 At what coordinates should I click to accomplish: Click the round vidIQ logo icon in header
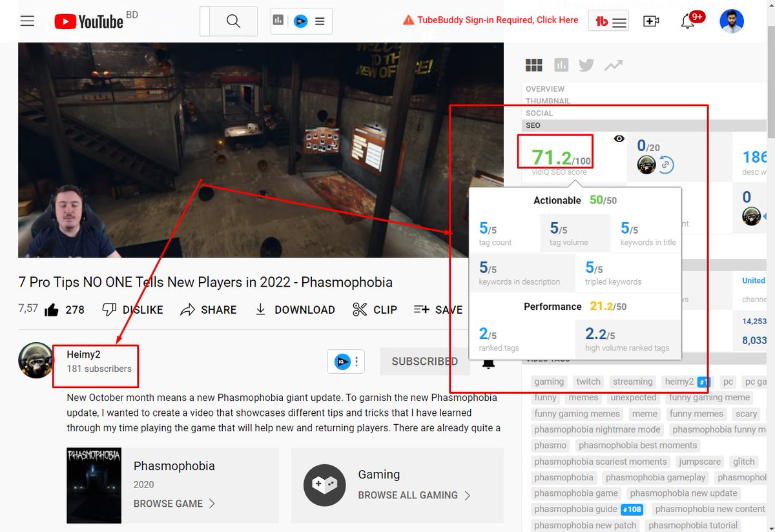(x=300, y=21)
